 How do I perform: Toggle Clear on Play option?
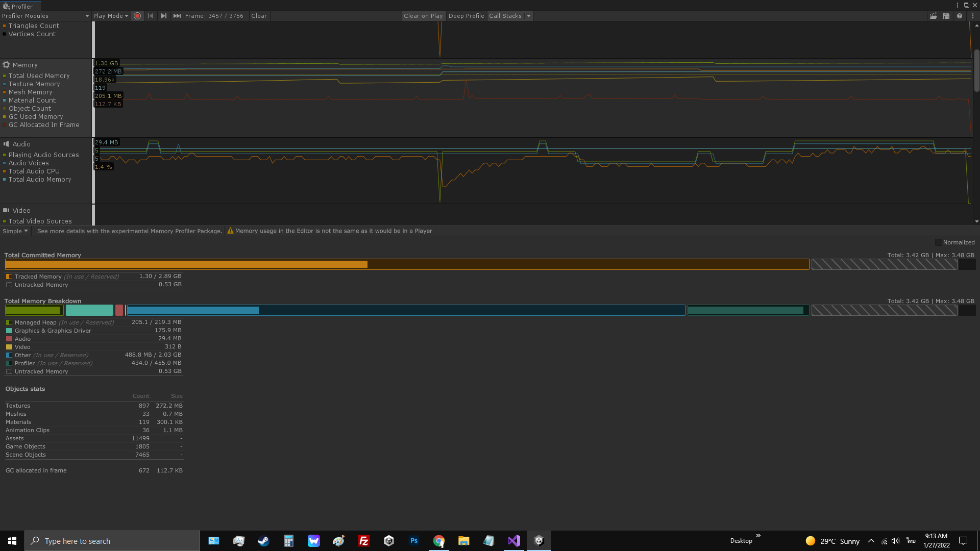click(423, 16)
